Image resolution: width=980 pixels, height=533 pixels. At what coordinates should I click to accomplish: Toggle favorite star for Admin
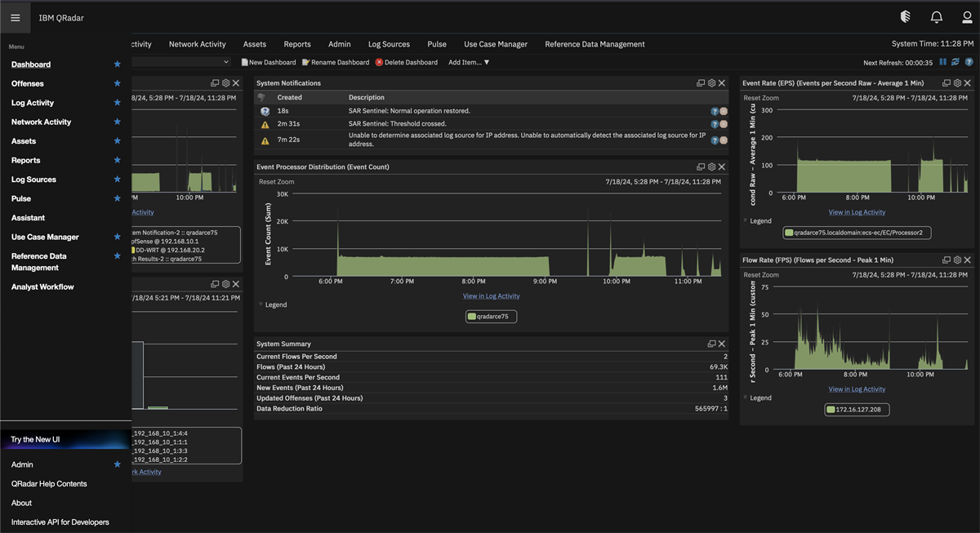(x=117, y=464)
